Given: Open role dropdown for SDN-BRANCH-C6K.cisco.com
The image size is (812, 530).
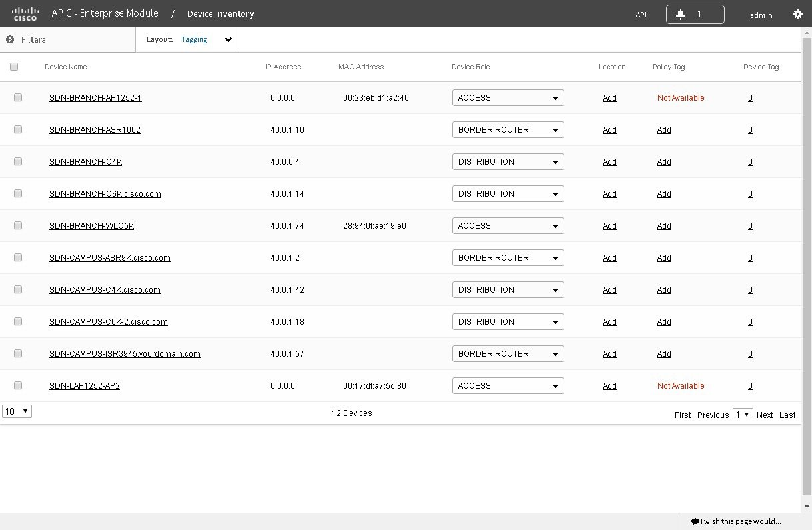Looking at the screenshot, I should (508, 194).
